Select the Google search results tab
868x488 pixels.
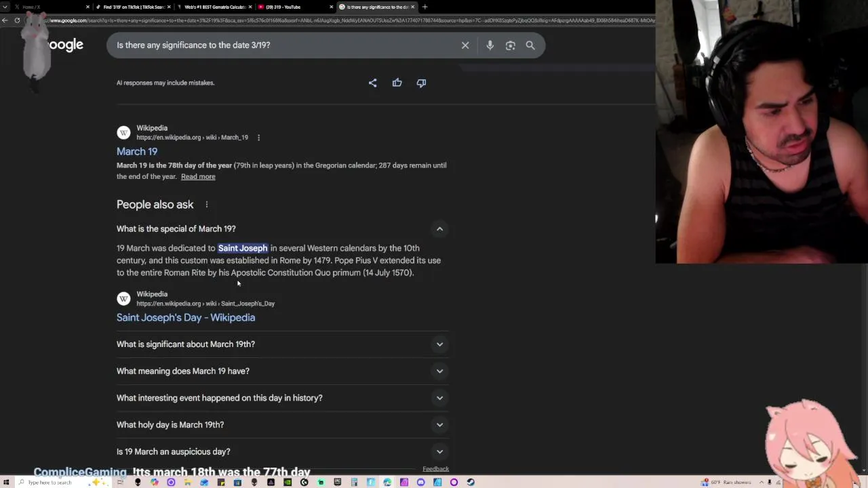coord(376,7)
